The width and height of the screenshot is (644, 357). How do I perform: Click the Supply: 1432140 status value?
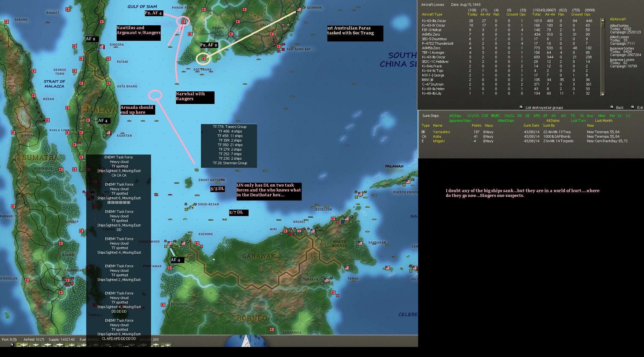[62, 340]
